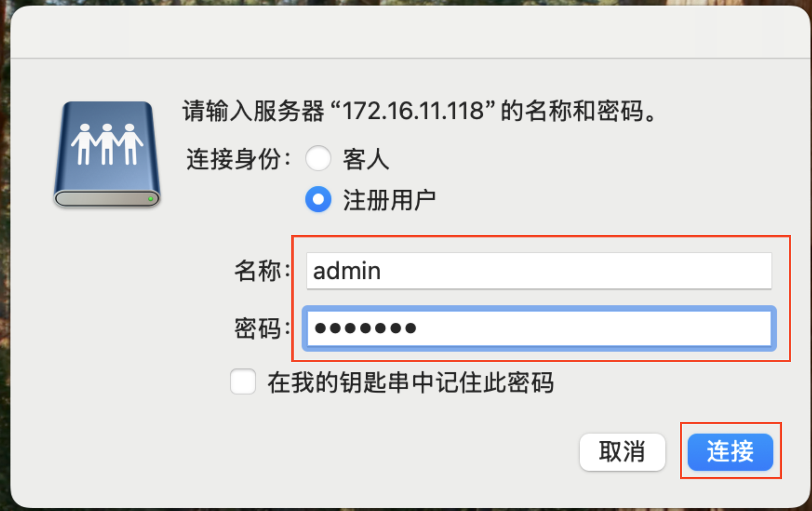Click the three people figures on server icon

[107, 144]
